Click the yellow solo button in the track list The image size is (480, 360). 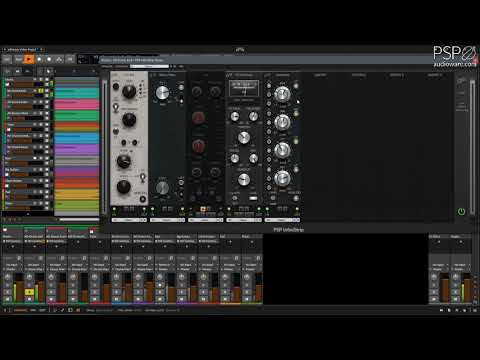[x=41, y=91]
